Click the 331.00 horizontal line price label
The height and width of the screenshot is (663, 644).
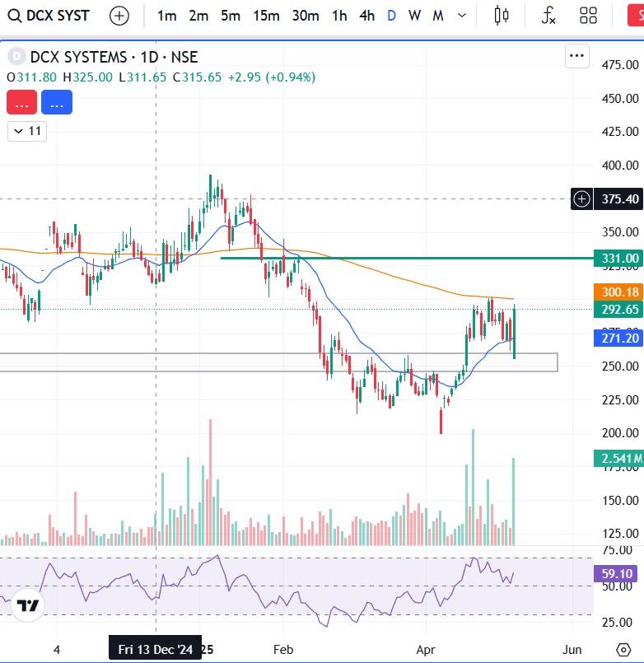click(619, 259)
